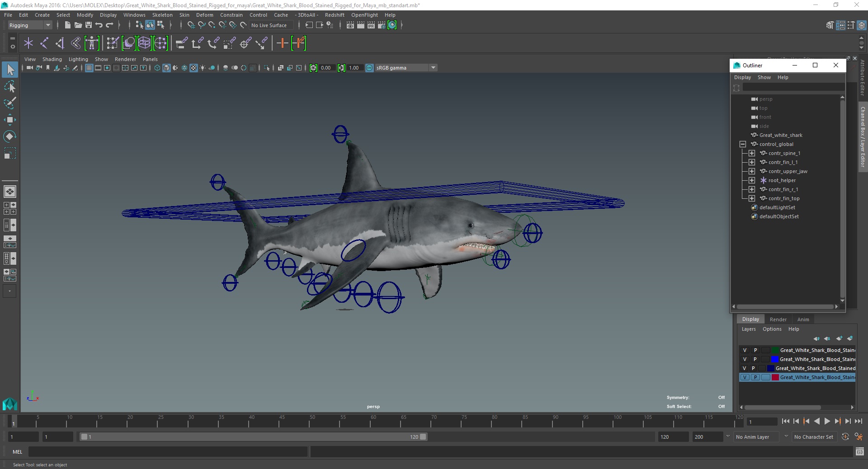The height and width of the screenshot is (469, 868).
Task: Open Outliner Display menu
Action: (x=742, y=77)
